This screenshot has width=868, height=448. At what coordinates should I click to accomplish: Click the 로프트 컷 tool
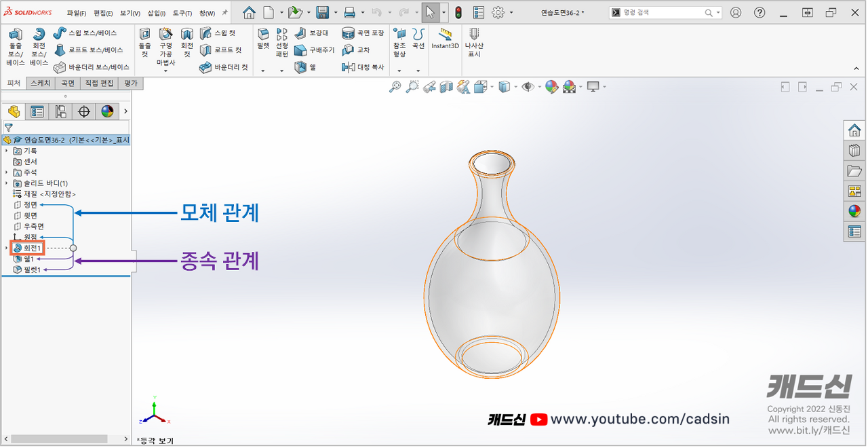220,50
